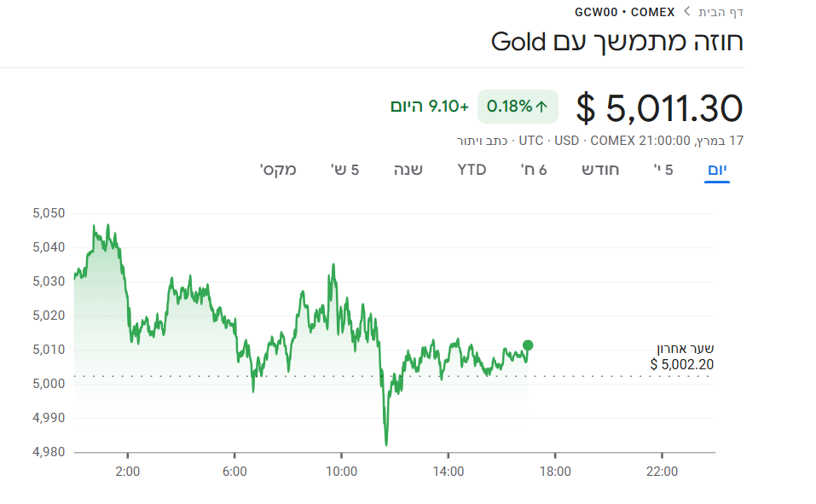The height and width of the screenshot is (504, 816).
Task: Switch to the YTD chart view
Action: [x=470, y=169]
